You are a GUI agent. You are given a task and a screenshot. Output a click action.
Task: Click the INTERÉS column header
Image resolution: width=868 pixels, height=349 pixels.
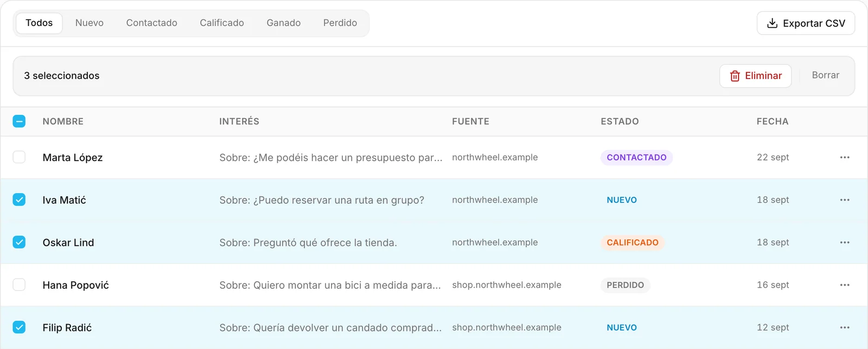[239, 121]
